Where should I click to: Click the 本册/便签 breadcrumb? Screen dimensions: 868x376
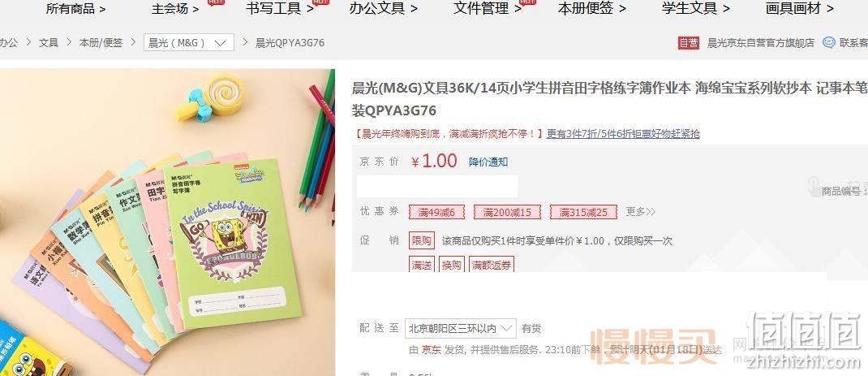point(101,43)
